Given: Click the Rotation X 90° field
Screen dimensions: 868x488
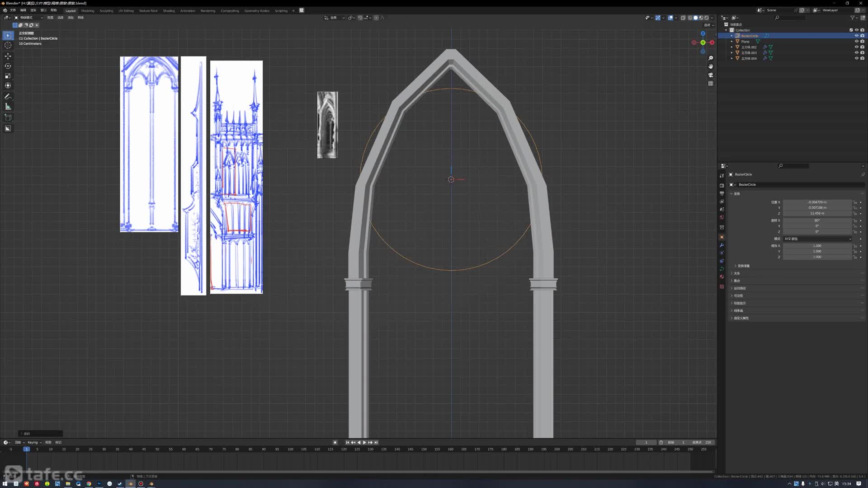Looking at the screenshot, I should [817, 221].
